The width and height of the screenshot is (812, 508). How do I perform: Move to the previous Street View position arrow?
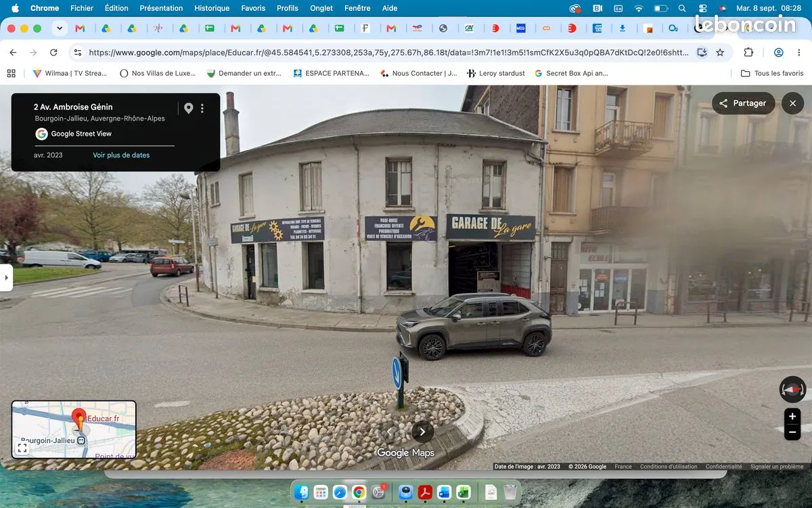point(390,431)
